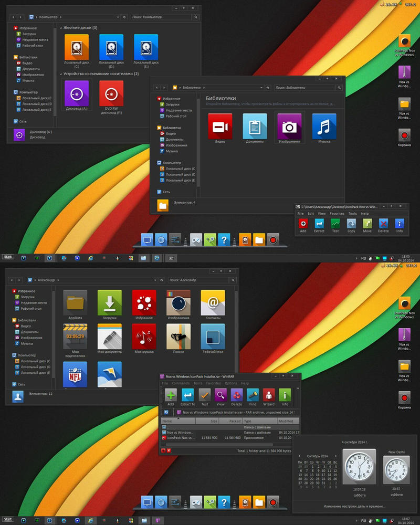Click the Wizard icon in WinRAR toolbar

[x=269, y=396]
